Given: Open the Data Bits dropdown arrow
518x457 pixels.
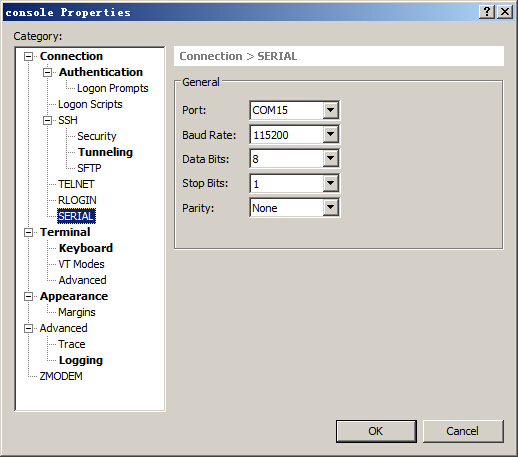Looking at the screenshot, I should [330, 158].
